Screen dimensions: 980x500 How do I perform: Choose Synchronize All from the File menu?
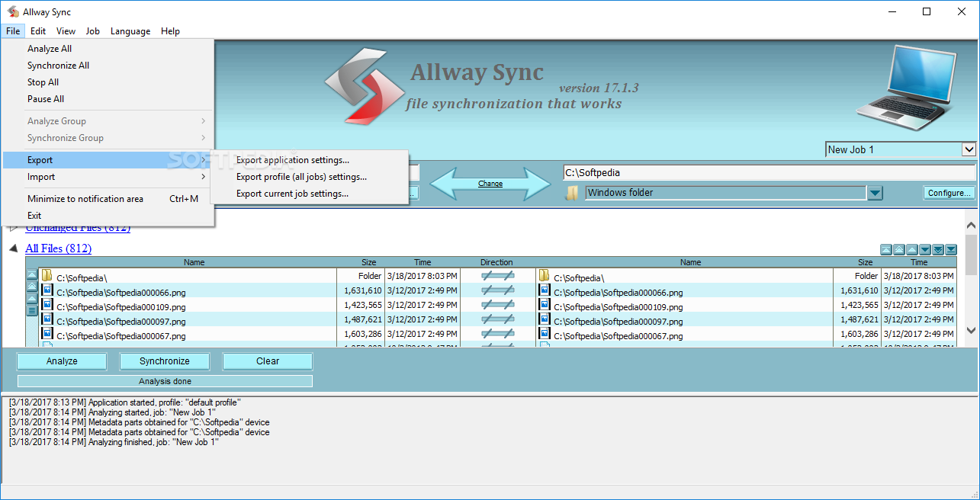(x=108, y=66)
